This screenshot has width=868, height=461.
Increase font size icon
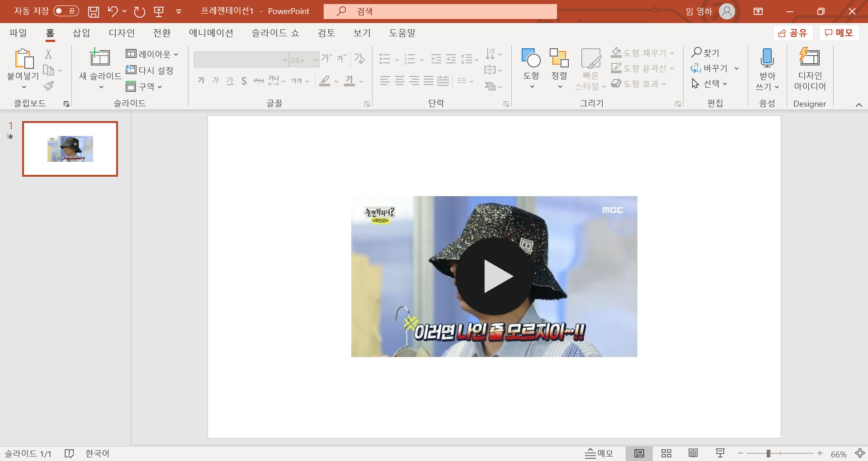326,58
